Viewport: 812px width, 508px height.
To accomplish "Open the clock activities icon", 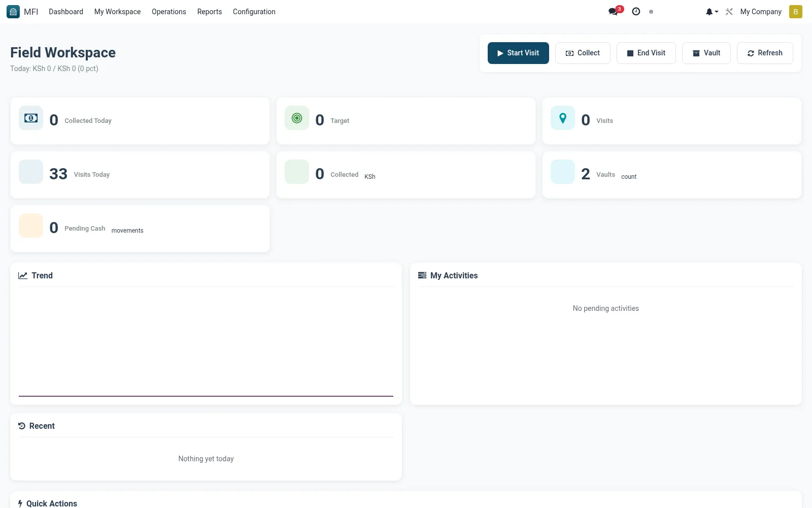I will (636, 11).
